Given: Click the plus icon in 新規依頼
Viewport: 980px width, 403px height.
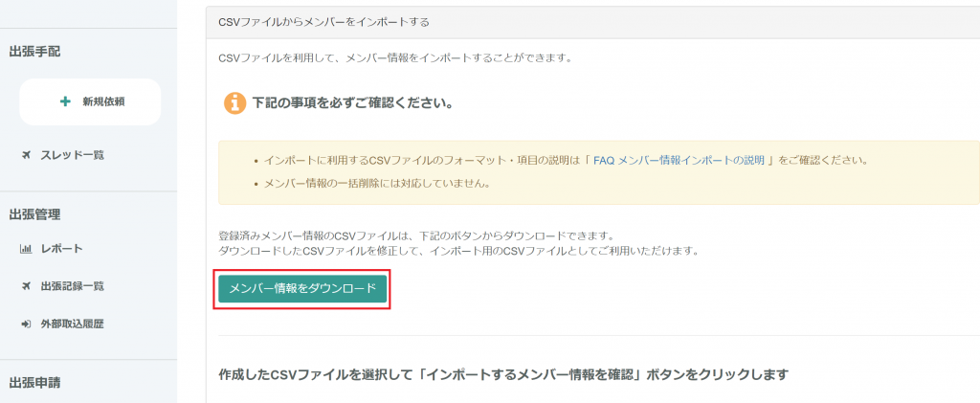Looking at the screenshot, I should [65, 101].
